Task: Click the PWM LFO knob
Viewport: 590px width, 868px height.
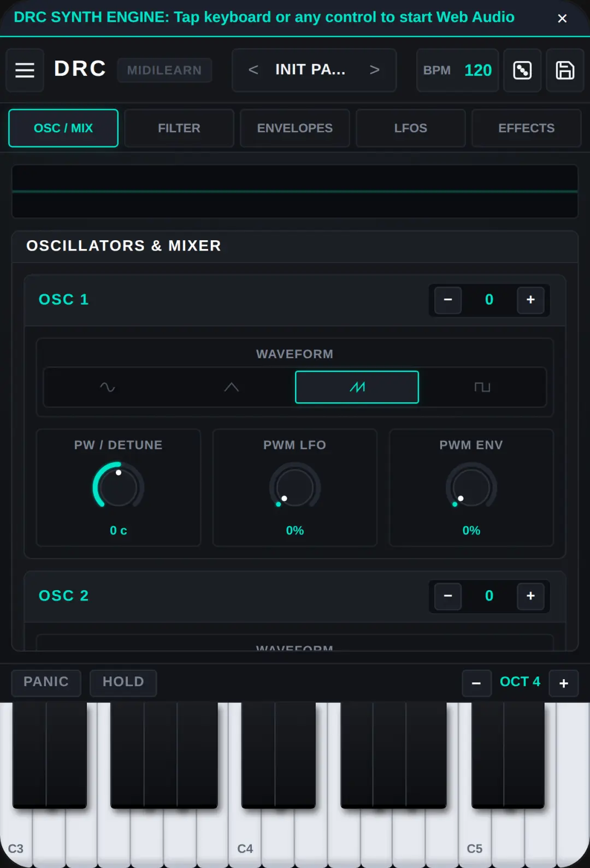Action: [295, 486]
